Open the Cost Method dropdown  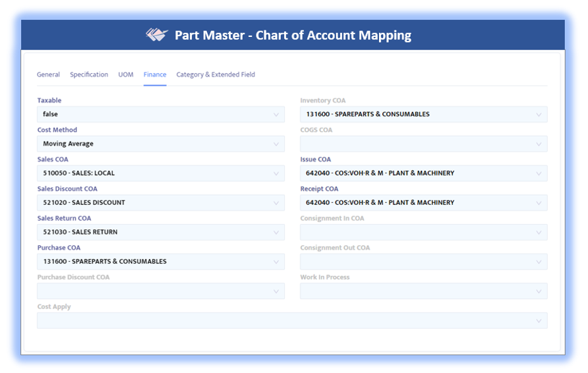click(160, 144)
